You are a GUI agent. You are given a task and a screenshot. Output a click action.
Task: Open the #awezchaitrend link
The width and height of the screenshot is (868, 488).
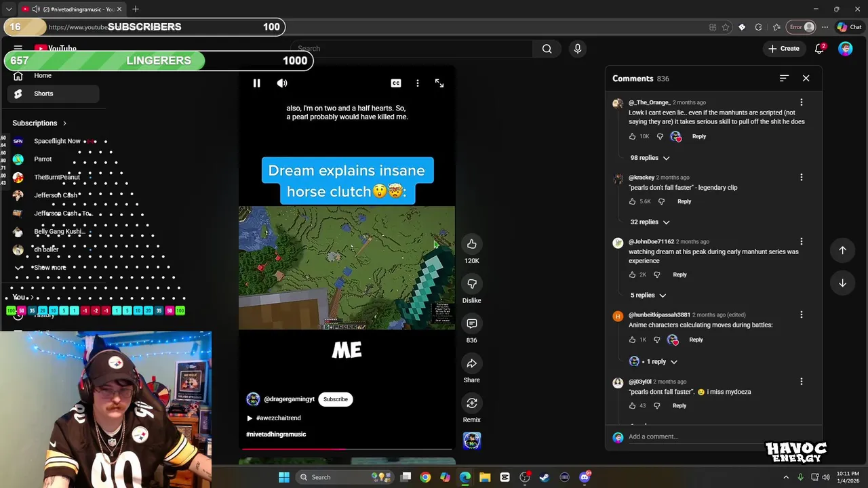click(x=278, y=418)
